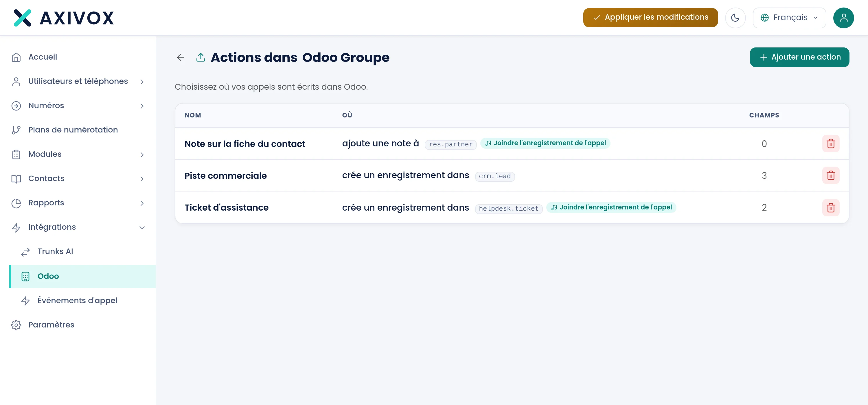Click the Utilisateurs et téléphones user icon
868x405 pixels.
click(x=16, y=82)
